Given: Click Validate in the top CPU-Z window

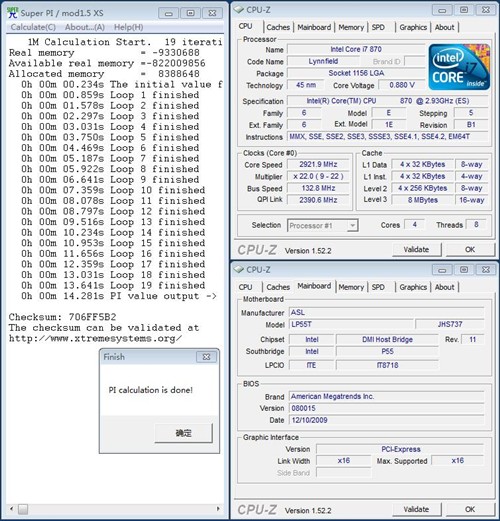Looking at the screenshot, I should pos(417,249).
